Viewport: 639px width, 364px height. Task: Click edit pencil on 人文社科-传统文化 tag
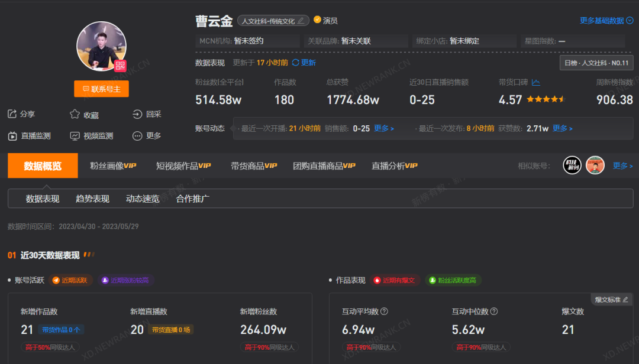click(301, 21)
